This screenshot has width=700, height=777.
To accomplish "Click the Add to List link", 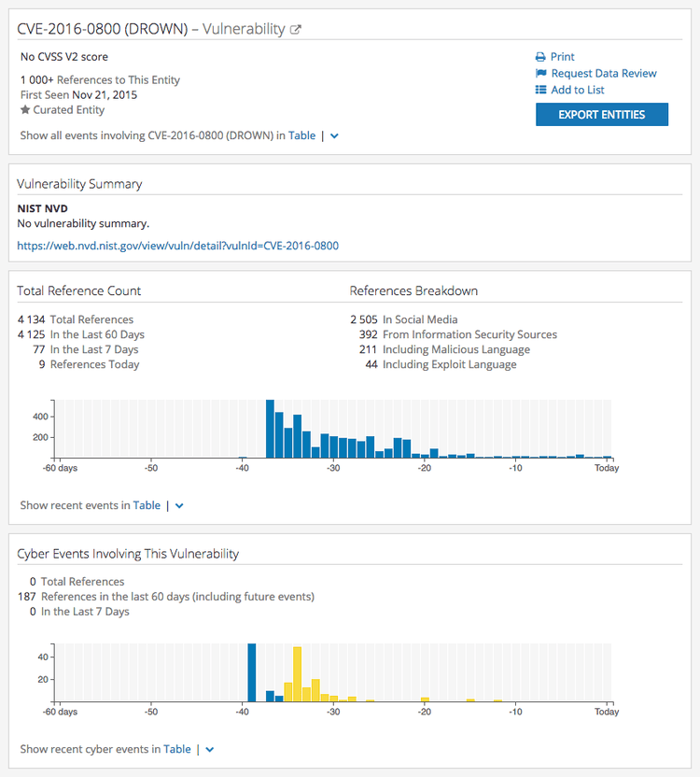I will coord(578,91).
